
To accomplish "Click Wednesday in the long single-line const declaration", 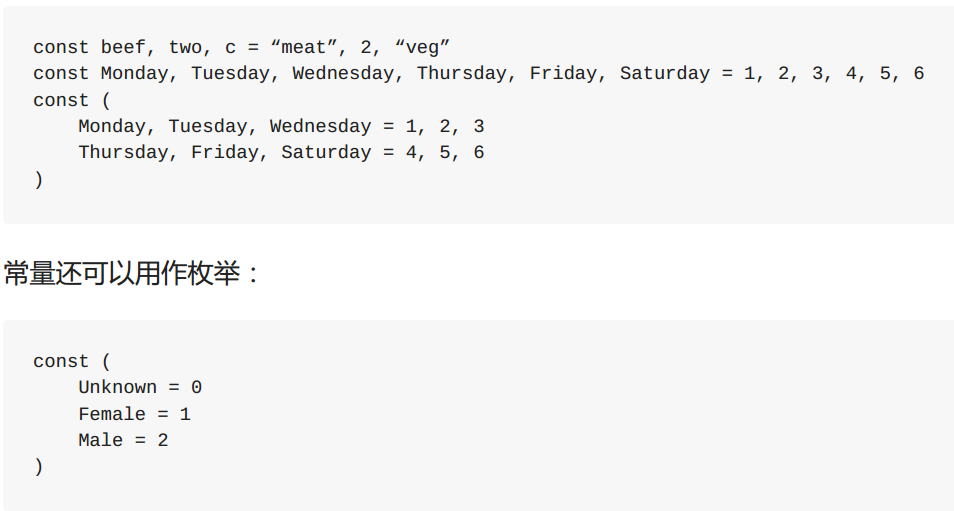I will (x=343, y=74).
